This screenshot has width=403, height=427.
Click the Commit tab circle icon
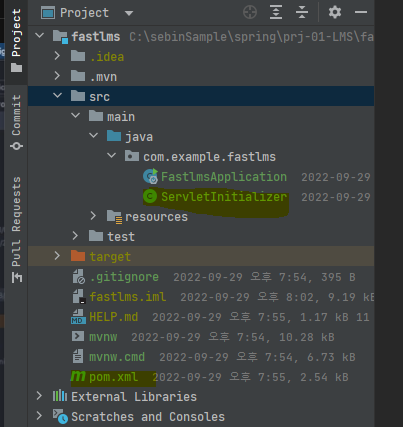[x=16, y=146]
